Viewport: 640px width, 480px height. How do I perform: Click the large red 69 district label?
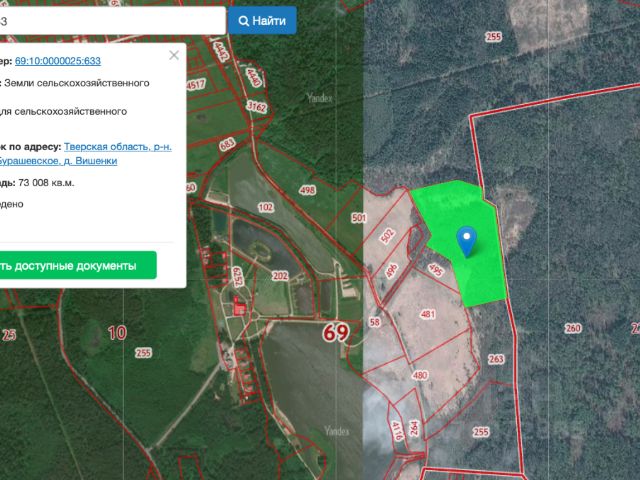335,333
